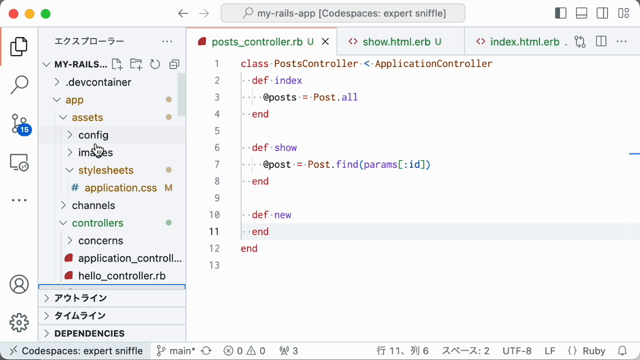Go forward with the right arrow
The image size is (640, 360).
tap(204, 13)
